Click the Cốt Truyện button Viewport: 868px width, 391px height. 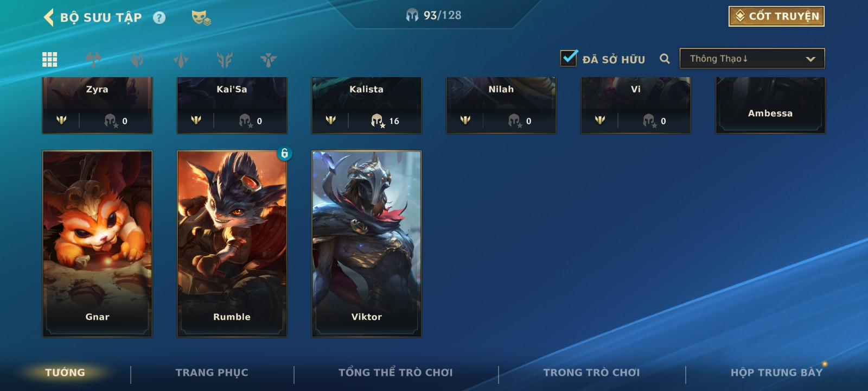click(x=776, y=16)
